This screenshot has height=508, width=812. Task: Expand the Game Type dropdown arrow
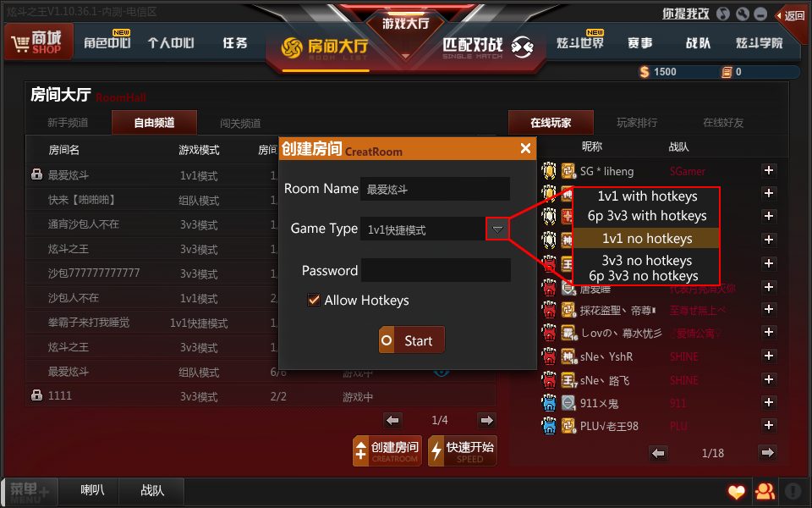coord(497,229)
